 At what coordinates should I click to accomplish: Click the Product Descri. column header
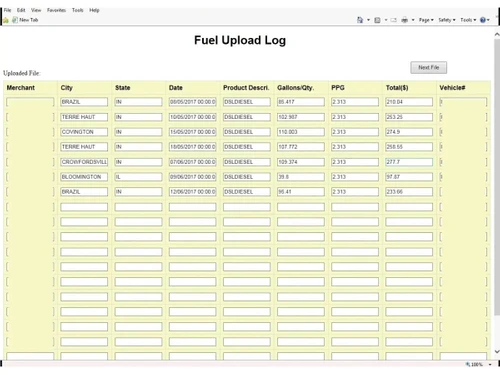tap(246, 88)
